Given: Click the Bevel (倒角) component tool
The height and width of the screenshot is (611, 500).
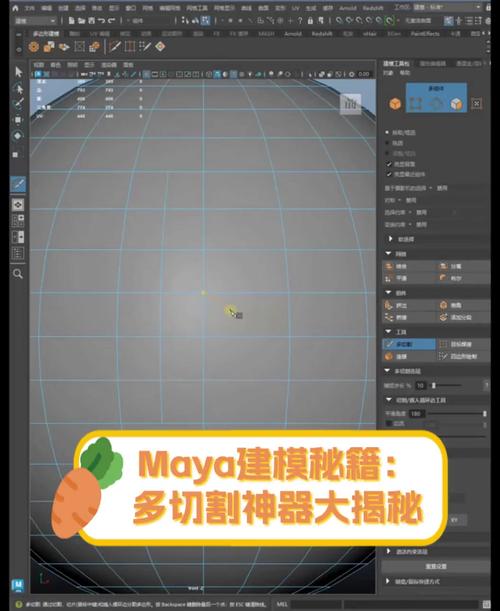Looking at the screenshot, I should [463, 306].
